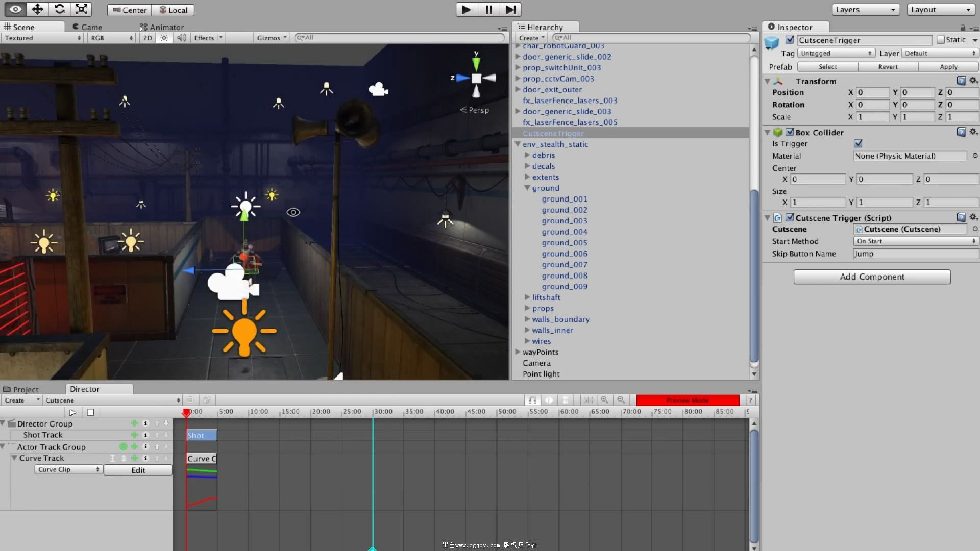Click Director timeline stop square
Screen dimensions: 980x551
click(x=90, y=412)
